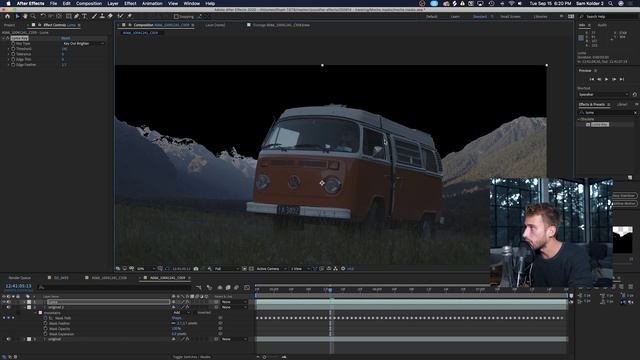Click the Play button in Preview panel

pos(607,79)
